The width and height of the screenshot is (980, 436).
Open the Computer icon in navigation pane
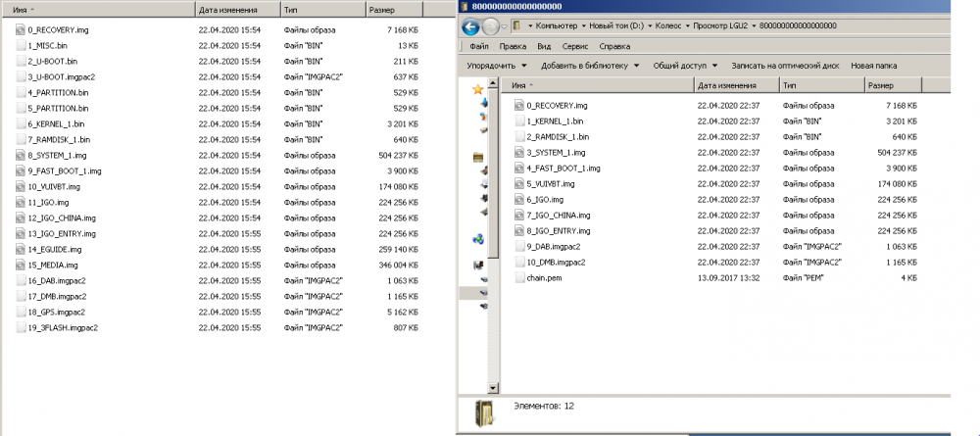click(479, 266)
